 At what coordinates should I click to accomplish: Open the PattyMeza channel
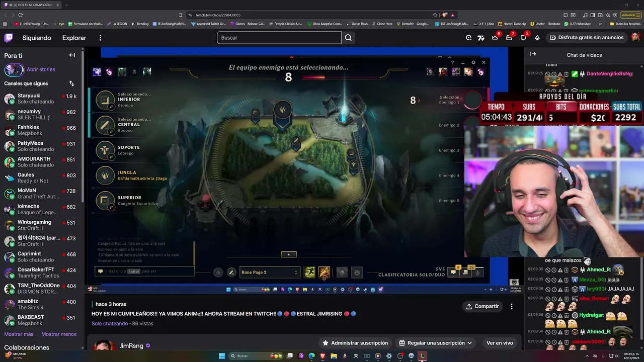pos(40,146)
